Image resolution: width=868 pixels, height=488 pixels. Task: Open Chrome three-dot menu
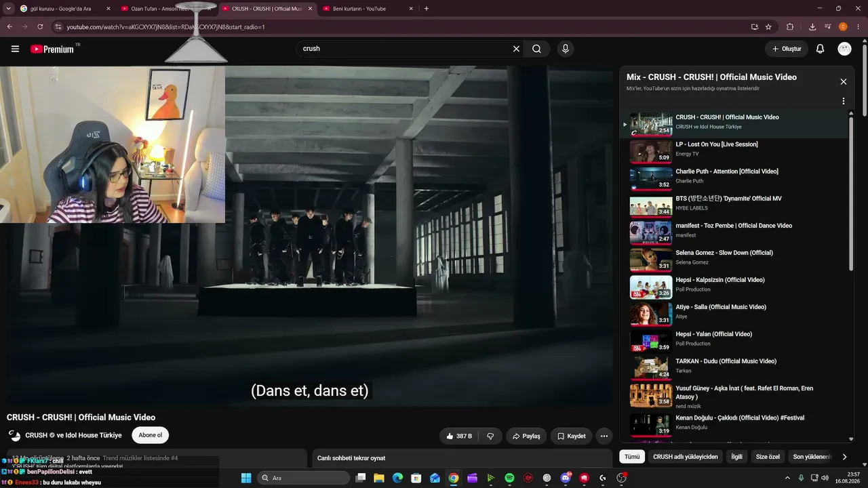[858, 27]
